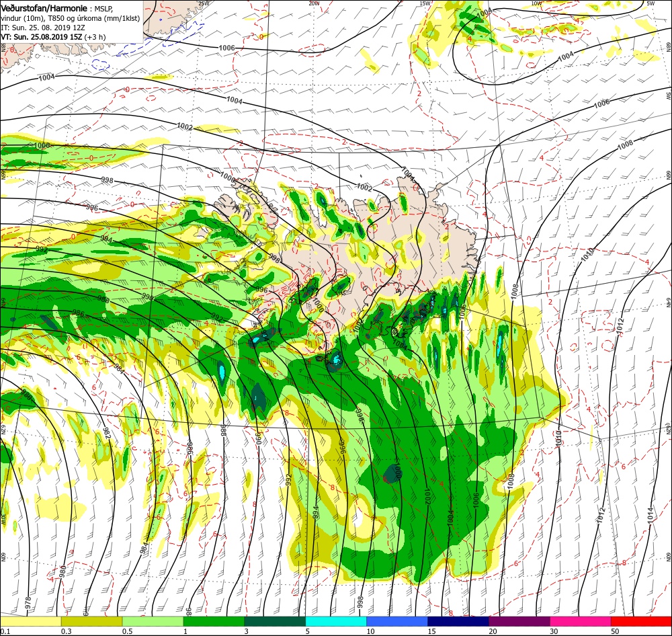This screenshot has height=636, width=672.
Task: Choose the navy 15–20 mm legend swatch
Action: coord(458,621)
